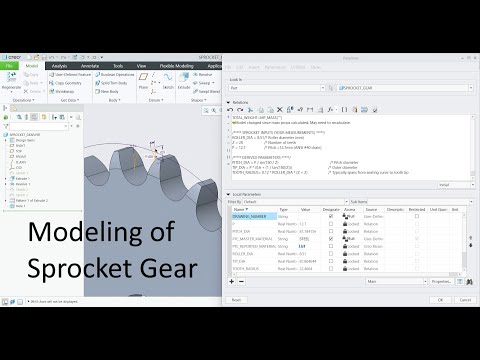Check Designate box for PITCH_DIA row
The width and height of the screenshot is (480, 360).
click(x=331, y=231)
